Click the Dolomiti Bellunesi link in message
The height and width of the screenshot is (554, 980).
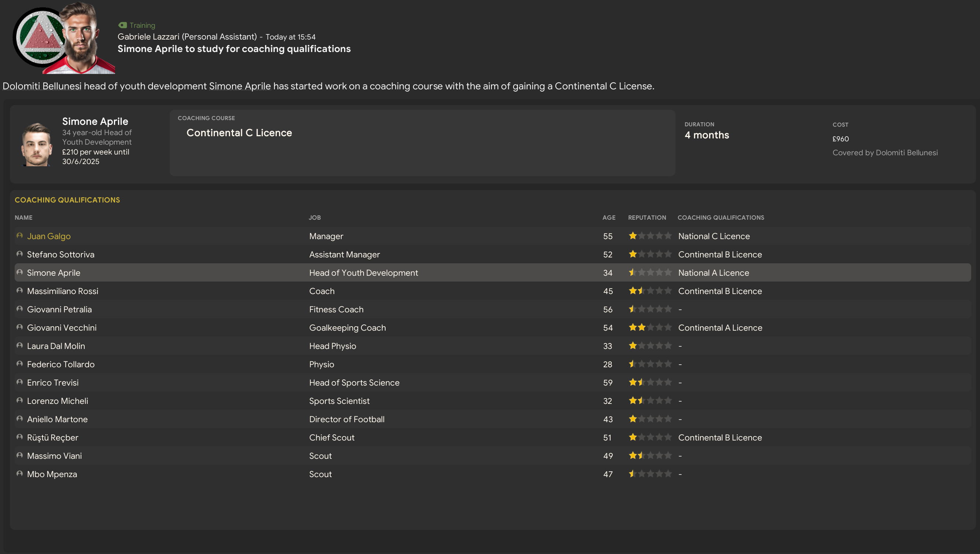coord(42,86)
